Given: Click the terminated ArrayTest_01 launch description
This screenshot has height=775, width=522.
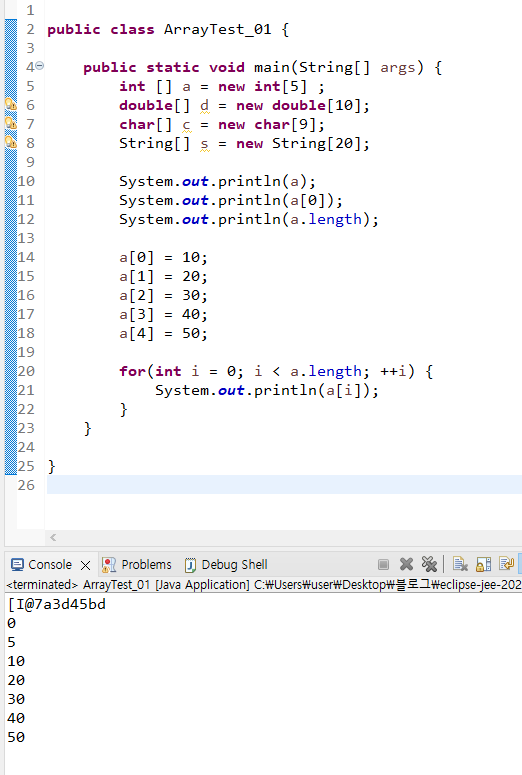Looking at the screenshot, I should (x=263, y=585).
